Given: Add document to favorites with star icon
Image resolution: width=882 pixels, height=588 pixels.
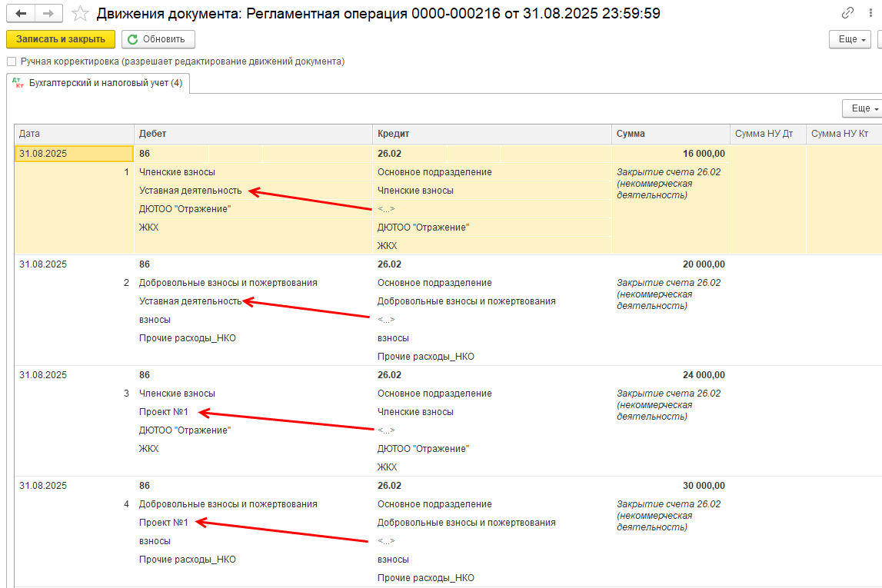Looking at the screenshot, I should [x=79, y=14].
